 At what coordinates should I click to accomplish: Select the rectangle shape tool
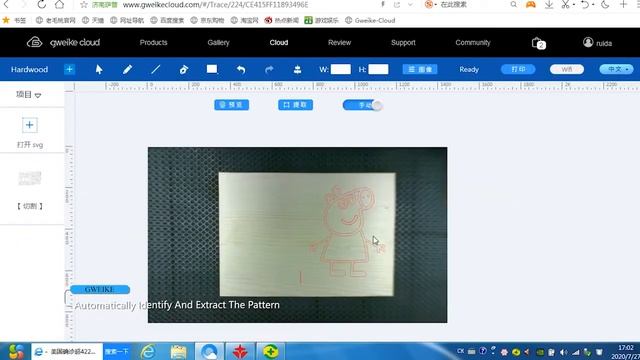pos(212,69)
